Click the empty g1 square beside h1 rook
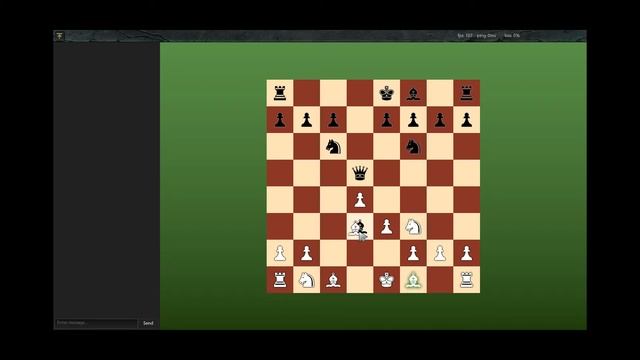 coord(440,280)
